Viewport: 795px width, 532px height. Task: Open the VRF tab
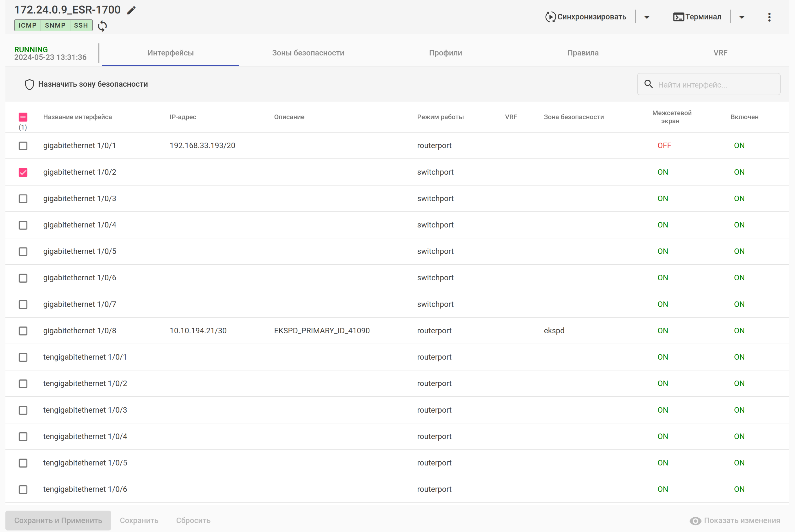point(720,53)
